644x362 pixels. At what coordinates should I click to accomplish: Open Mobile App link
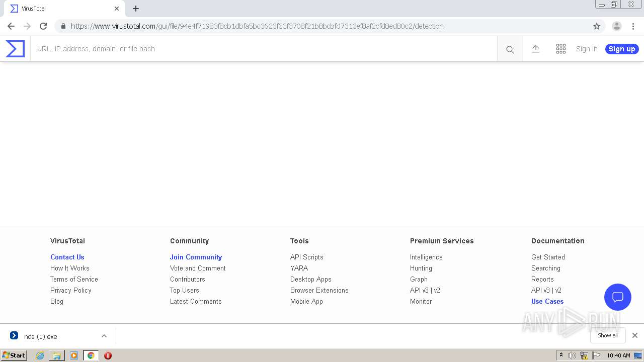(306, 301)
